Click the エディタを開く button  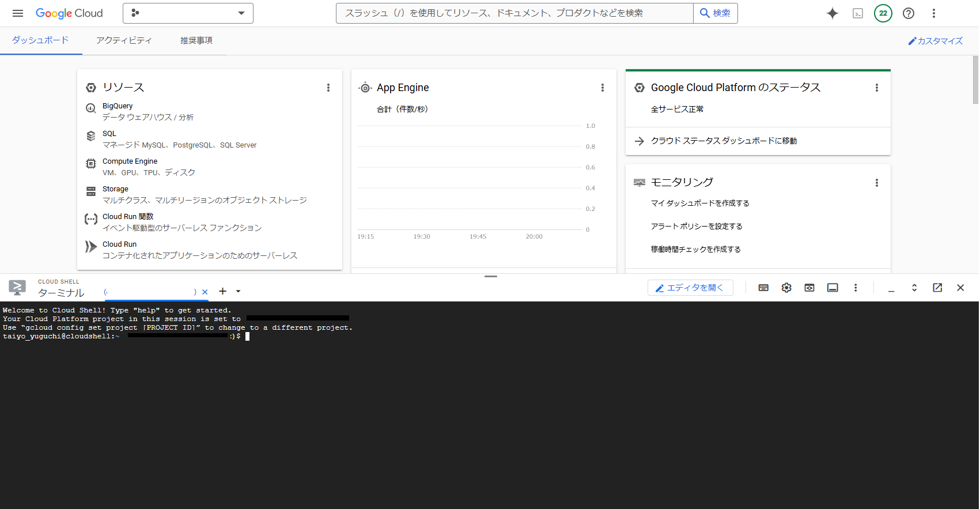(690, 288)
